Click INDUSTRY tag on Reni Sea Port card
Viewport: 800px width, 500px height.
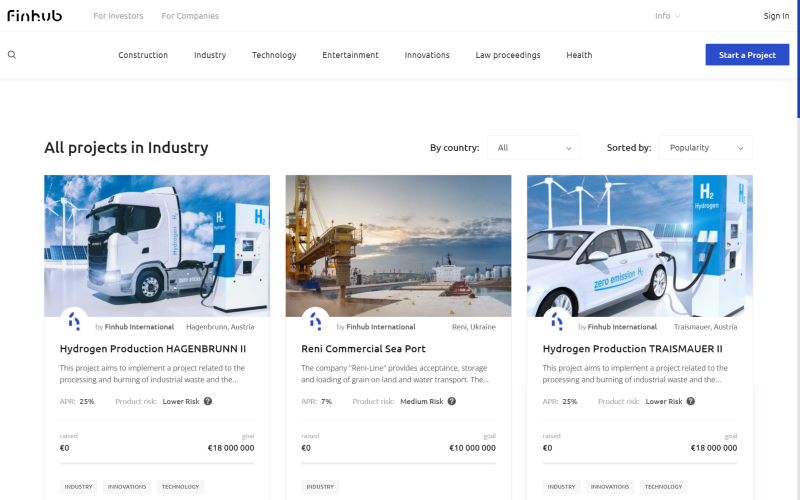tap(320, 487)
